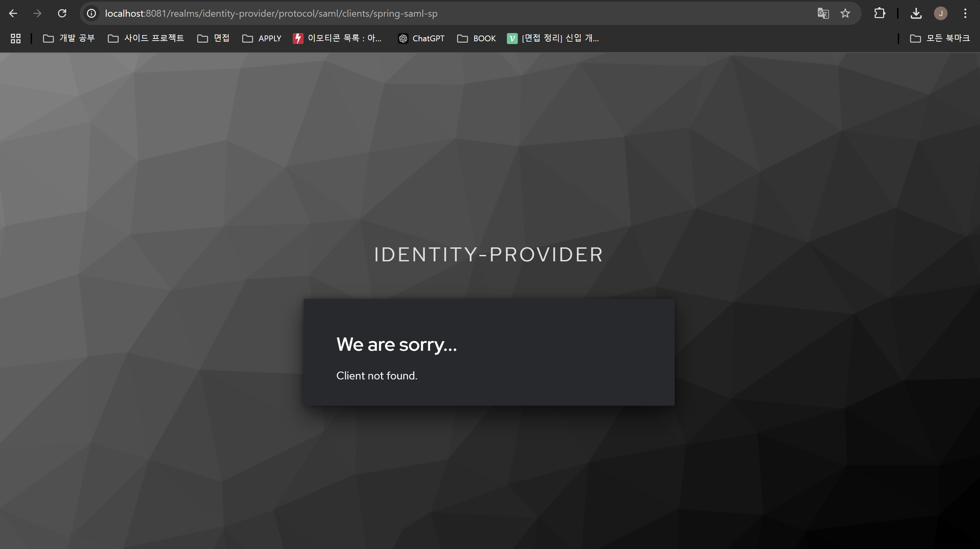The width and height of the screenshot is (980, 549).
Task: Open the Chrome profile avatar J
Action: point(940,14)
